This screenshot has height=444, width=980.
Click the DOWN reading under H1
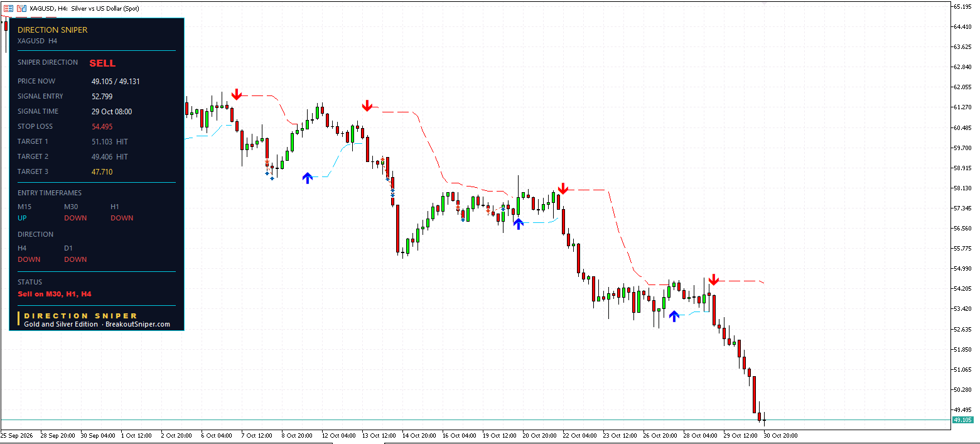coord(122,218)
